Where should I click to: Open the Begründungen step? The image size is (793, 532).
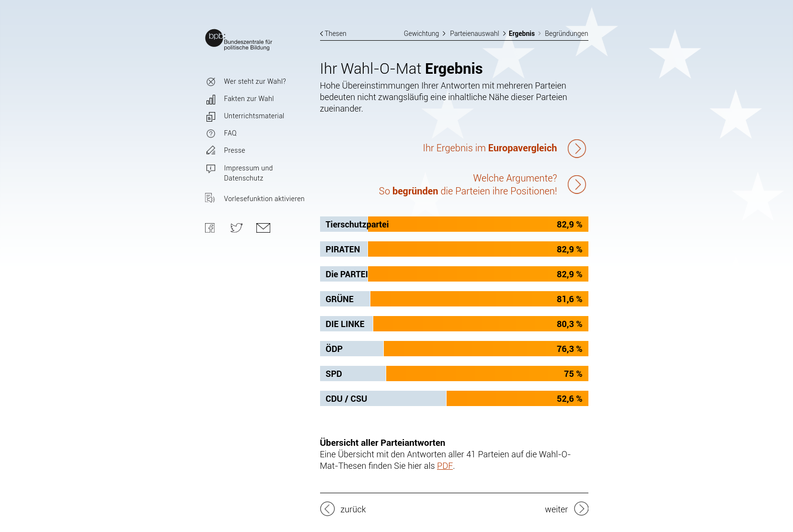[566, 34]
